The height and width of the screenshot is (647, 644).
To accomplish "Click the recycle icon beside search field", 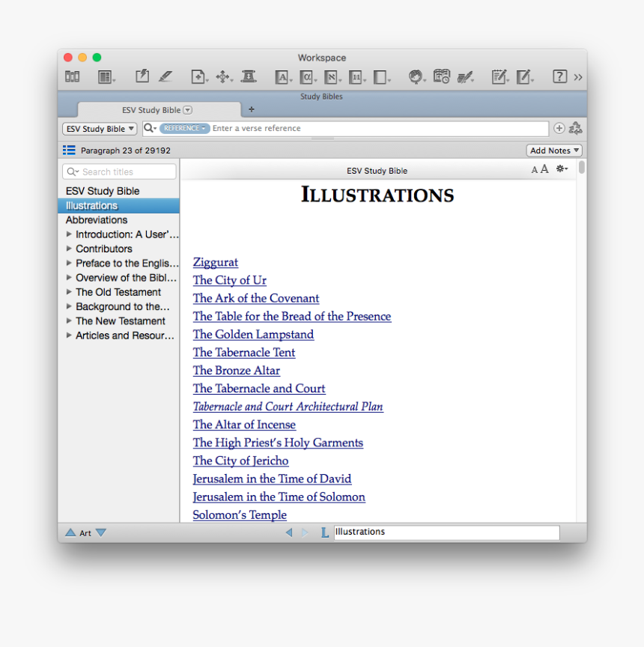I will [576, 128].
